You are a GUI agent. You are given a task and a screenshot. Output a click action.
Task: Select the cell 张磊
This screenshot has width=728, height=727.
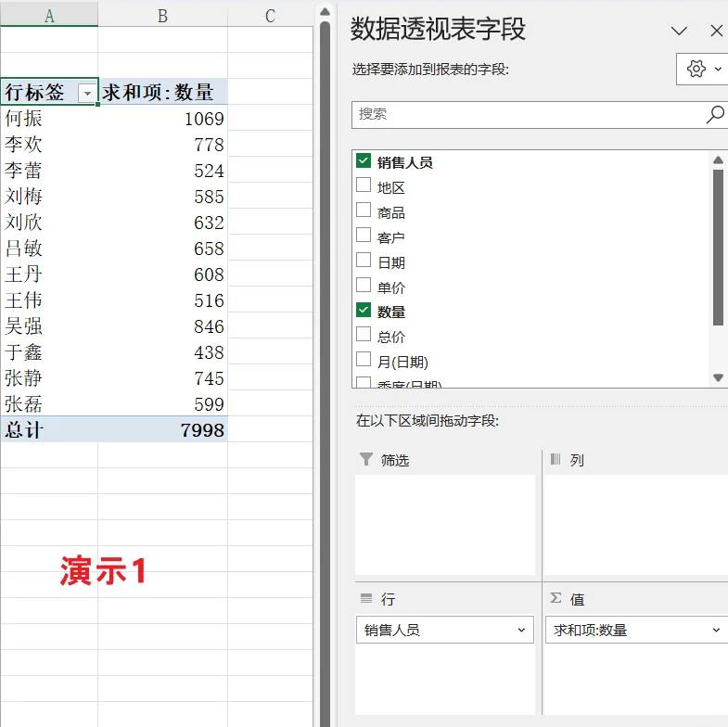49,404
